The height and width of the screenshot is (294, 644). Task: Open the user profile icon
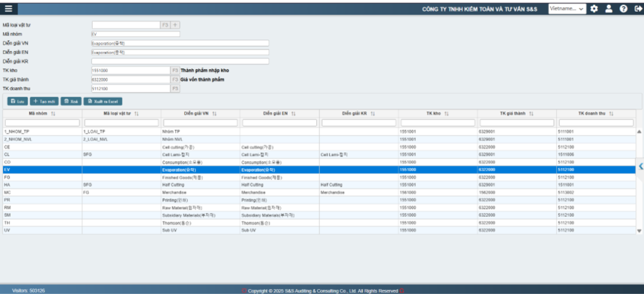pyautogui.click(x=609, y=9)
